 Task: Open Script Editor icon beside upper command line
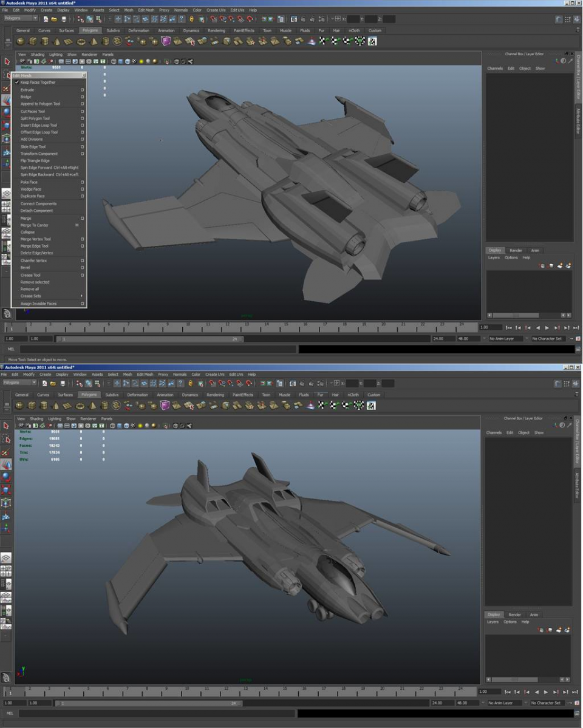point(578,349)
